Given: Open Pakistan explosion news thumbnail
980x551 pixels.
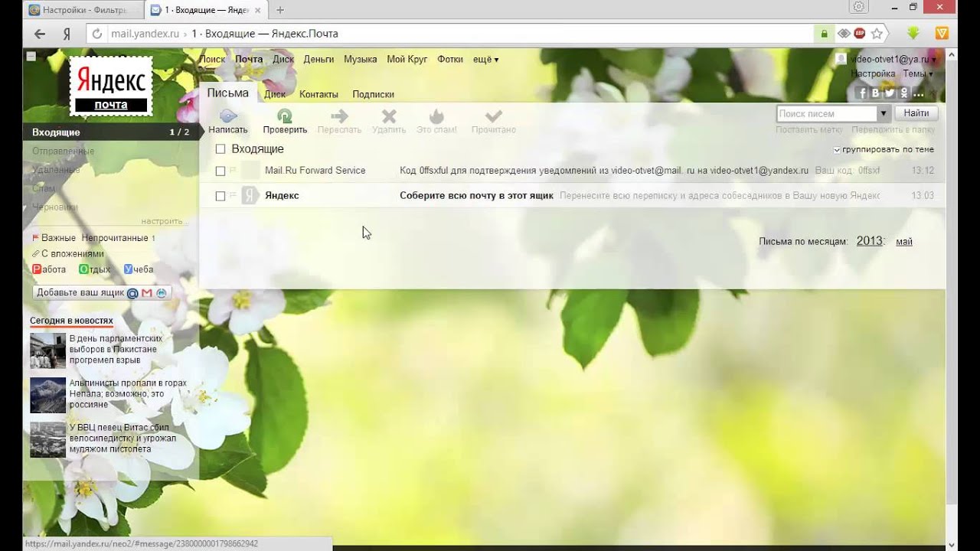Looking at the screenshot, I should point(47,350).
